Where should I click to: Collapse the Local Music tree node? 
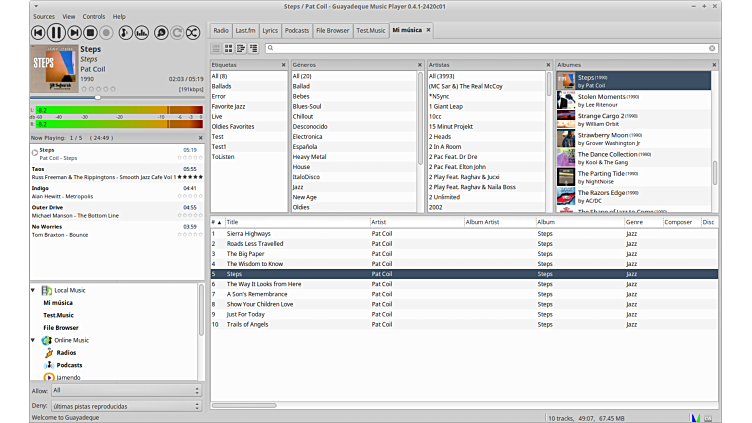33,290
